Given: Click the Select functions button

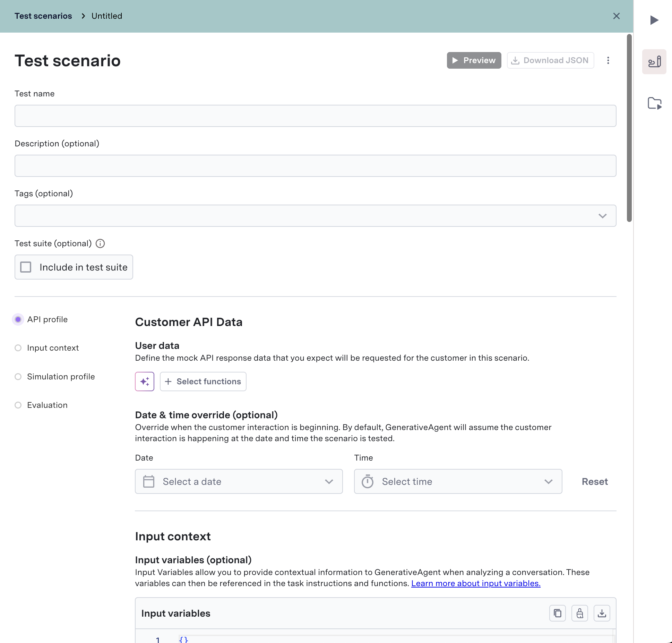Looking at the screenshot, I should (x=203, y=381).
